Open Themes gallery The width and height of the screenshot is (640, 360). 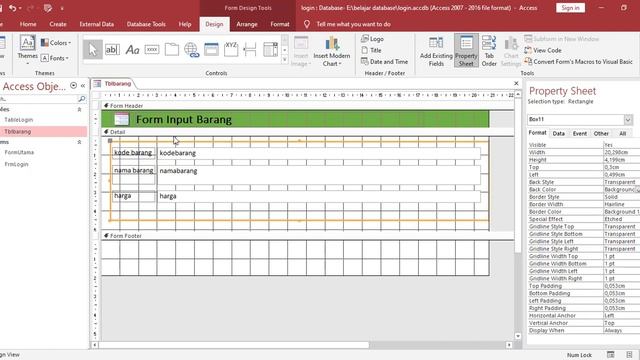pos(27,50)
